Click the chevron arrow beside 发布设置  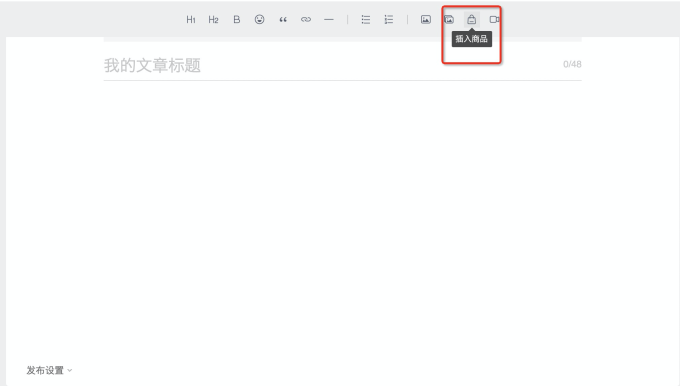click(70, 370)
